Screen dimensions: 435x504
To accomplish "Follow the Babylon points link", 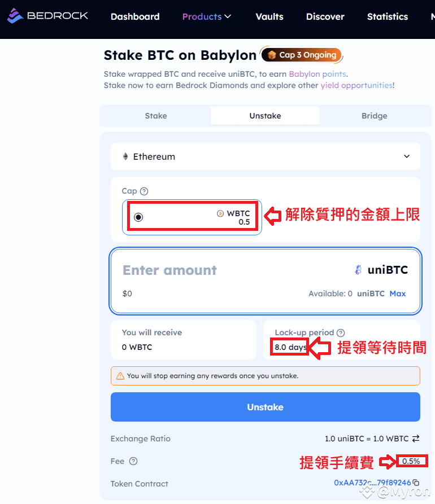I will pos(317,74).
